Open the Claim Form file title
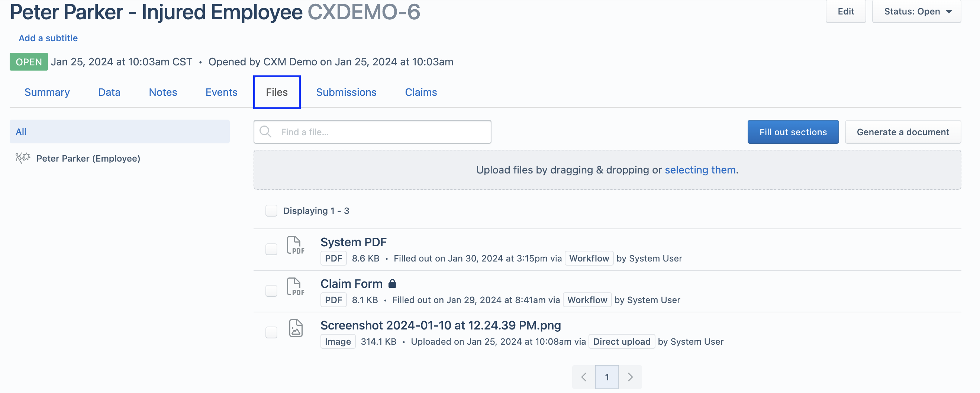Viewport: 980px width, 393px height. [x=351, y=283]
